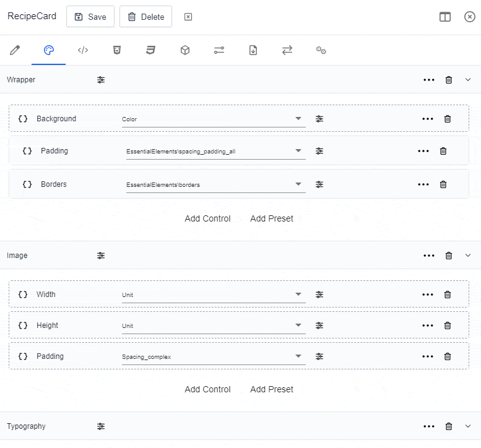481x448 pixels.
Task: Open the gears advanced settings tab
Action: [321, 50]
